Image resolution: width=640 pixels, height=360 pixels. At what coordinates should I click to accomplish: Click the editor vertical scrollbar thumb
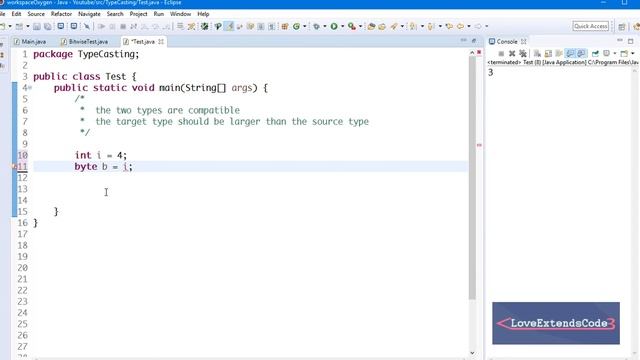(472, 178)
